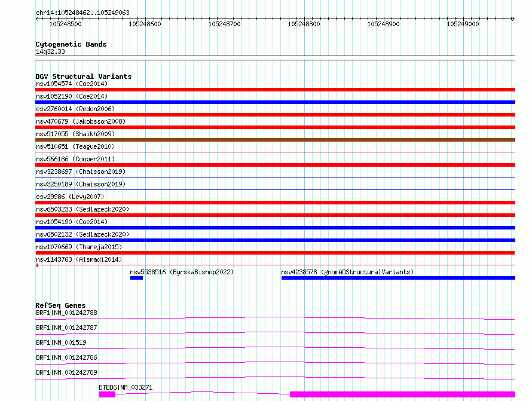Open the nsv517055 (Shaikh2009) variant
The width and height of the screenshot is (532, 401).
coord(75,134)
